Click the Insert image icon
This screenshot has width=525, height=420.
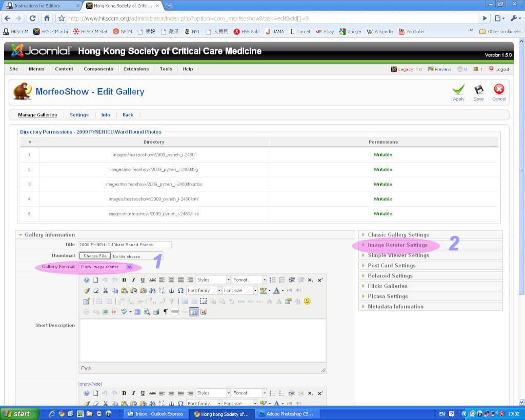pyautogui.click(x=106, y=312)
